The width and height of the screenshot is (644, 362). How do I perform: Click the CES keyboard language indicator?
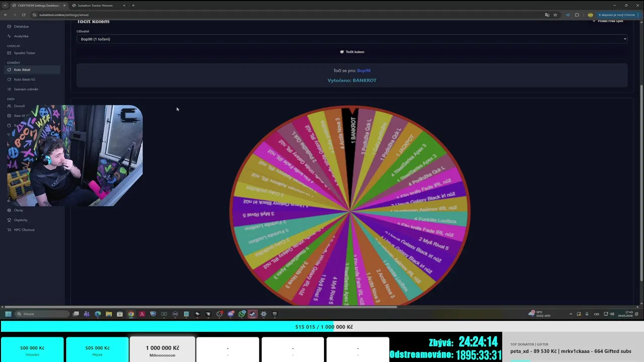point(597,314)
